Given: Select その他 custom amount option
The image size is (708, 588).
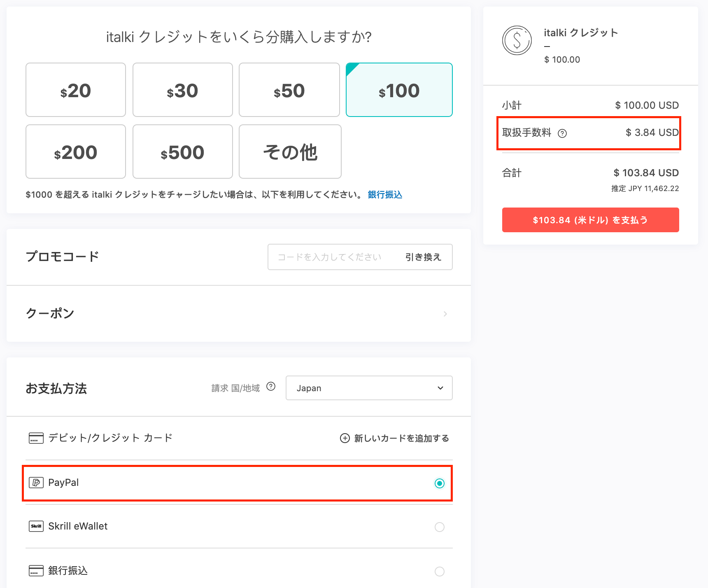Looking at the screenshot, I should (x=290, y=152).
